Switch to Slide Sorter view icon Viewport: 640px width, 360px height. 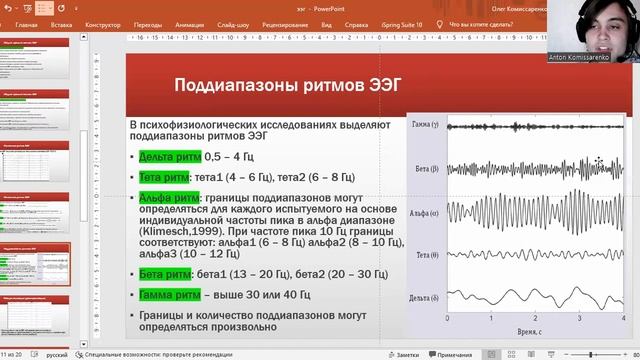511,355
